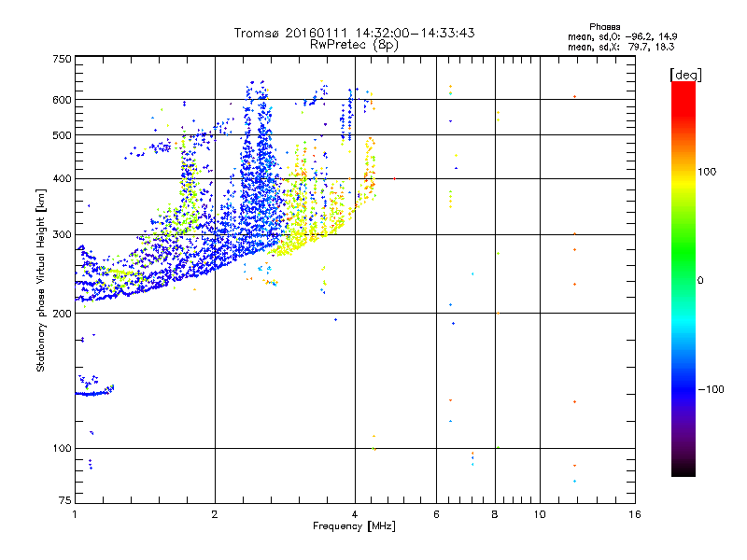Select the 'mean, sd,O: -96.2, 14.9' line

tap(622, 36)
